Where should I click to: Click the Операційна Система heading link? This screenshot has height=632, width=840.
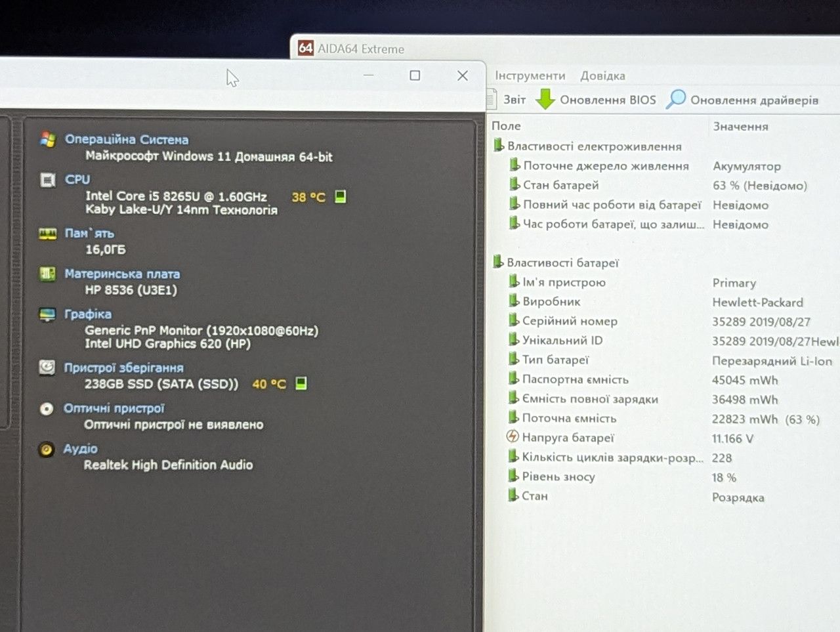pyautogui.click(x=127, y=139)
